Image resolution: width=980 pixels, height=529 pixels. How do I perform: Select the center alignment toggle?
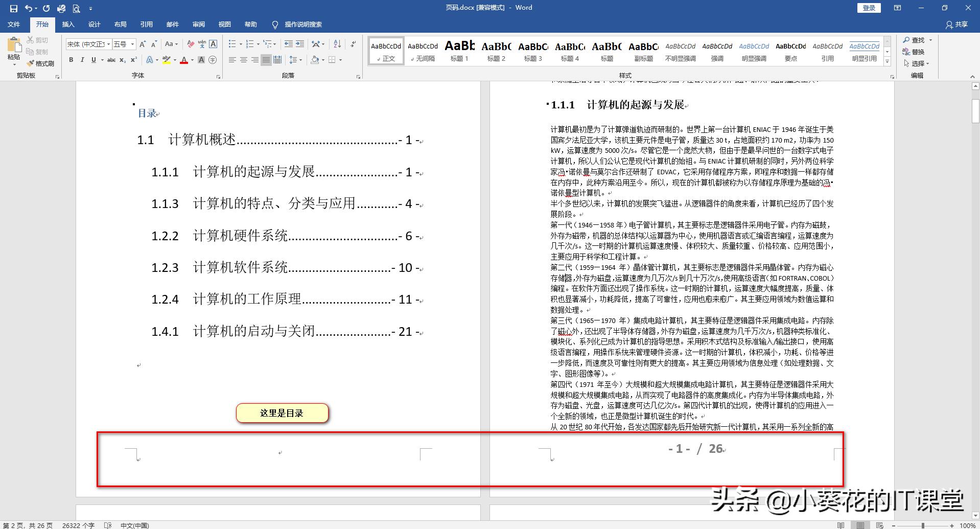[x=244, y=60]
